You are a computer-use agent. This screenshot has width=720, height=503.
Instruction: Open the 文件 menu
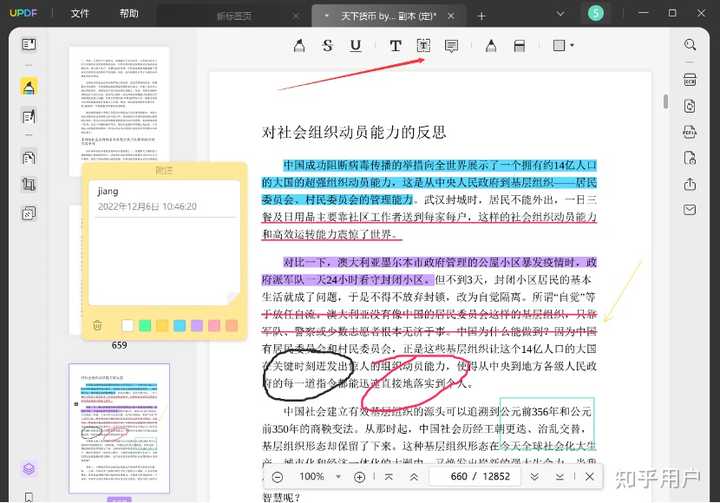click(80, 13)
